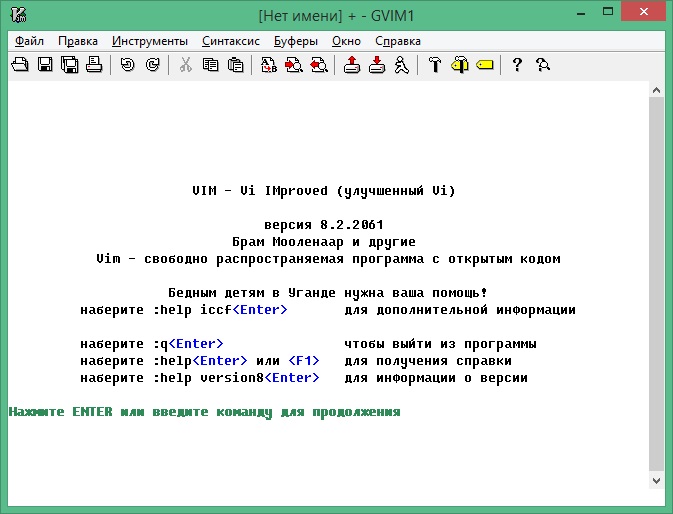Screen dimensions: 673x514
Task: Click 'для дополнительной информации' text
Action: (x=460, y=310)
